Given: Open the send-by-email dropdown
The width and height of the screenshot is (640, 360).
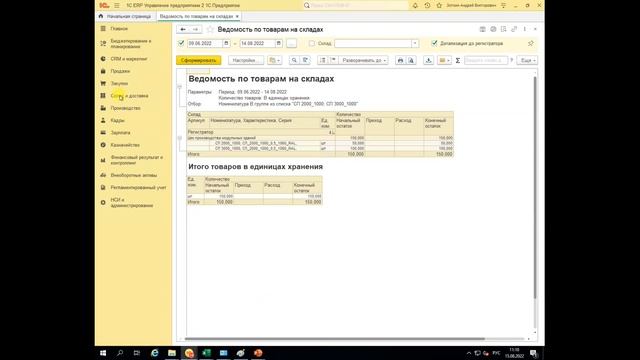Looking at the screenshot, I should pos(444,60).
